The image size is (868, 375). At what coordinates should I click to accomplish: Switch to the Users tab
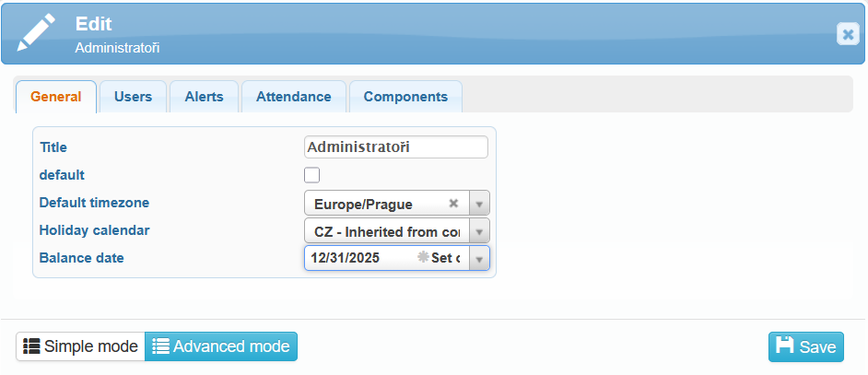(x=133, y=97)
